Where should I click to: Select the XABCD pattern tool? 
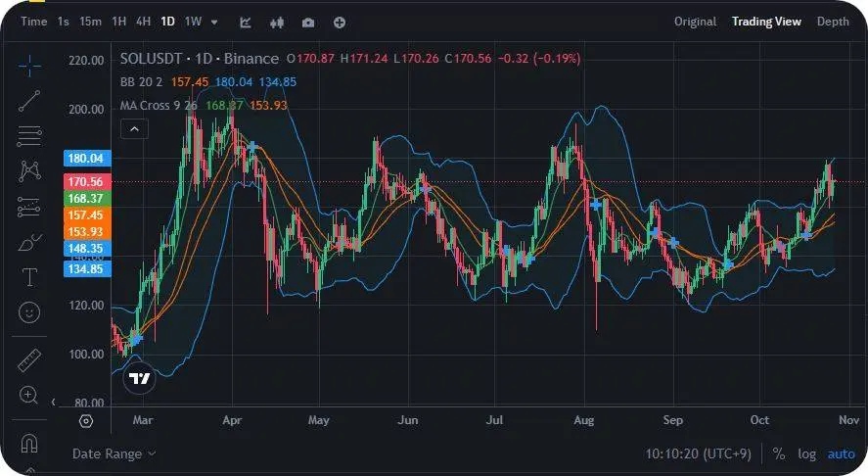pyautogui.click(x=29, y=170)
